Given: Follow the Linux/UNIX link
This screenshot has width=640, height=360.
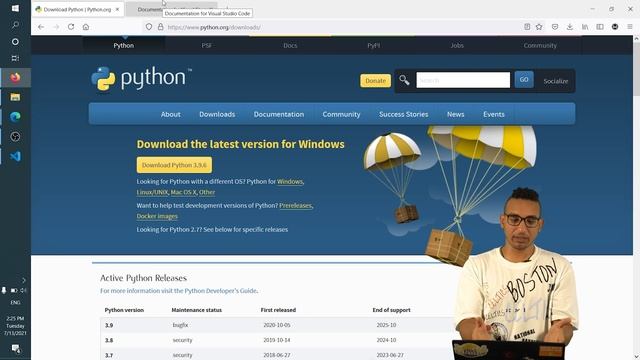Looking at the screenshot, I should pyautogui.click(x=152, y=192).
